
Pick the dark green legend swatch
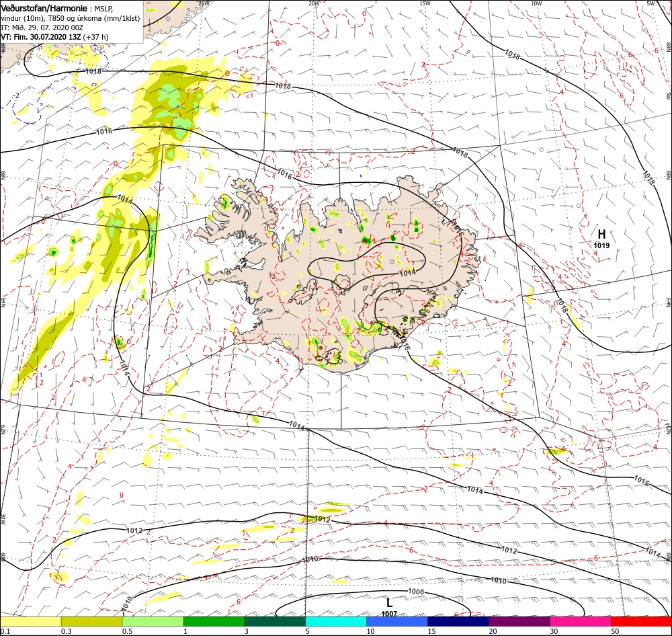[275, 621]
